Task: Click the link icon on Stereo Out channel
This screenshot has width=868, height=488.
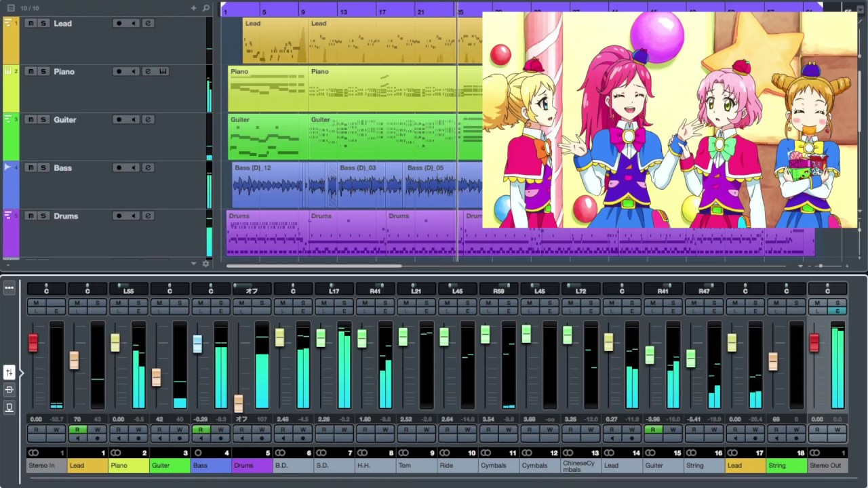Action: pyautogui.click(x=814, y=453)
